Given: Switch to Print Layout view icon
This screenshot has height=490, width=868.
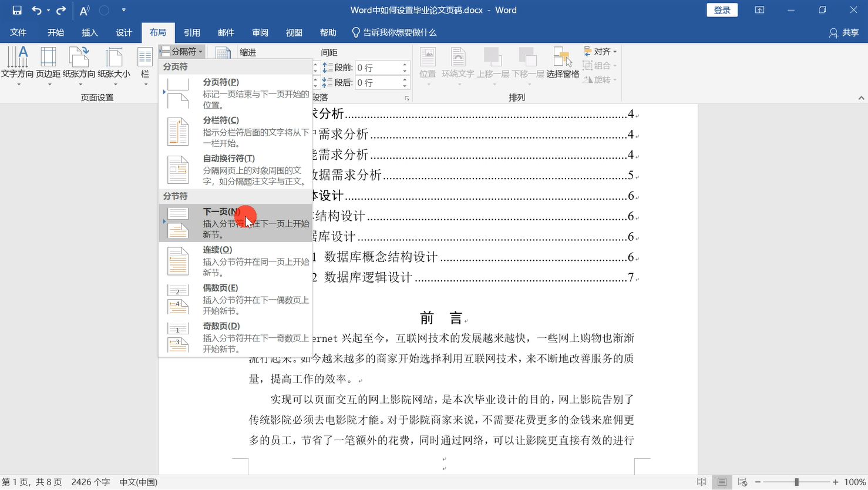Looking at the screenshot, I should 722,482.
